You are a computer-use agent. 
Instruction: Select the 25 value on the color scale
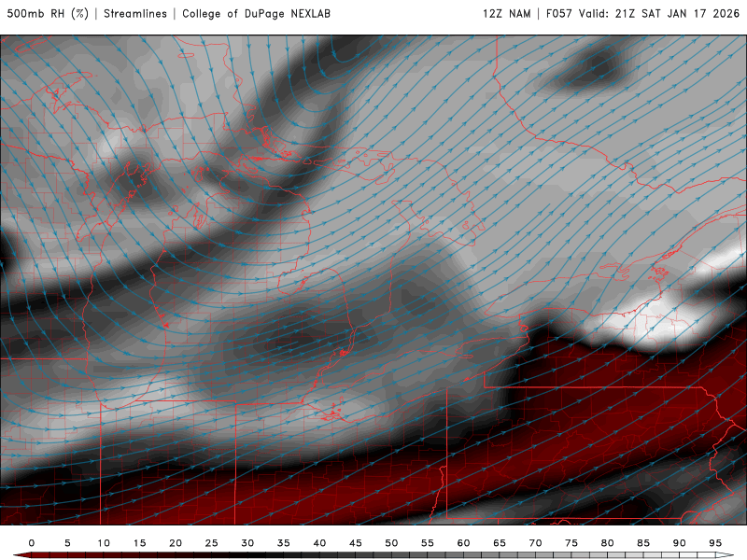pos(212,543)
